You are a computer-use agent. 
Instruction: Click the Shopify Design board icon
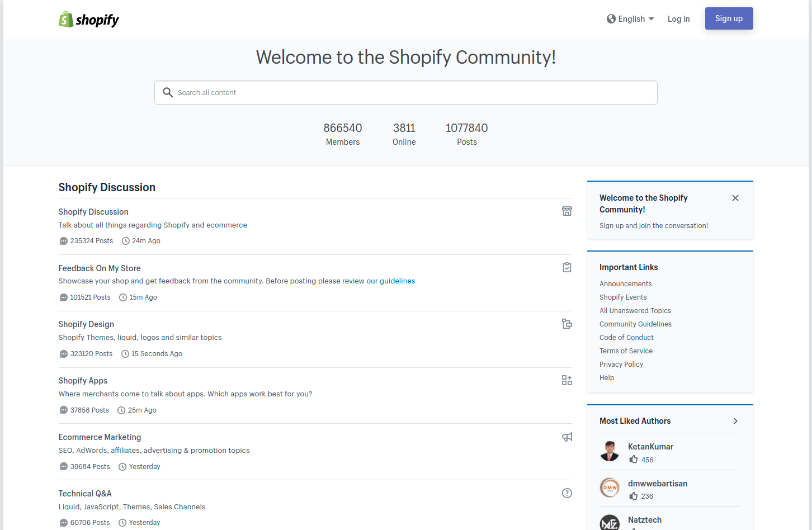pos(566,324)
